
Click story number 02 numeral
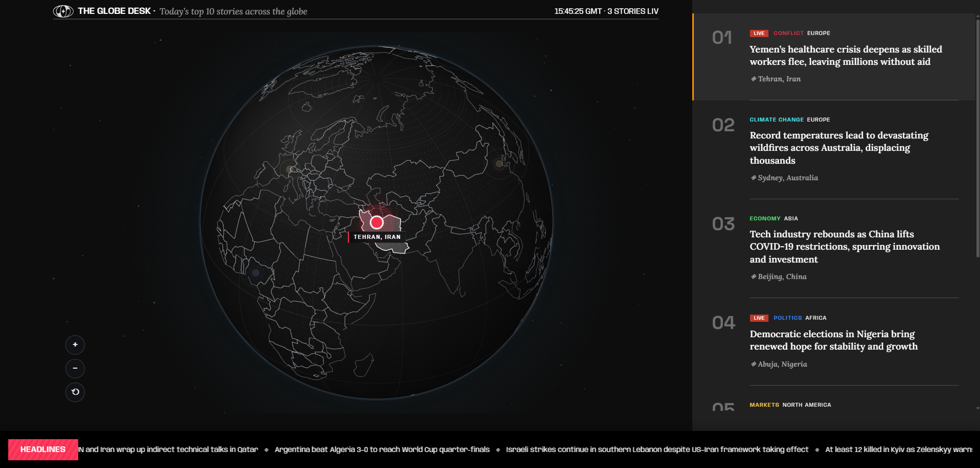[723, 125]
